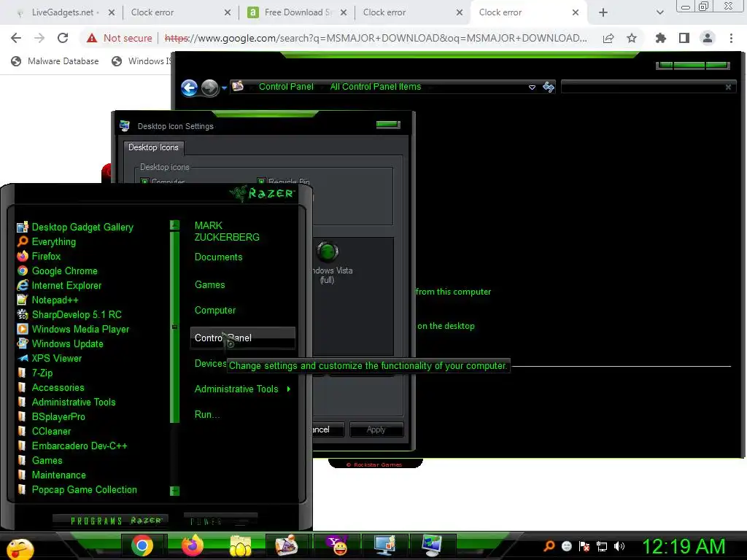Select Run... in the start menu

(x=207, y=415)
